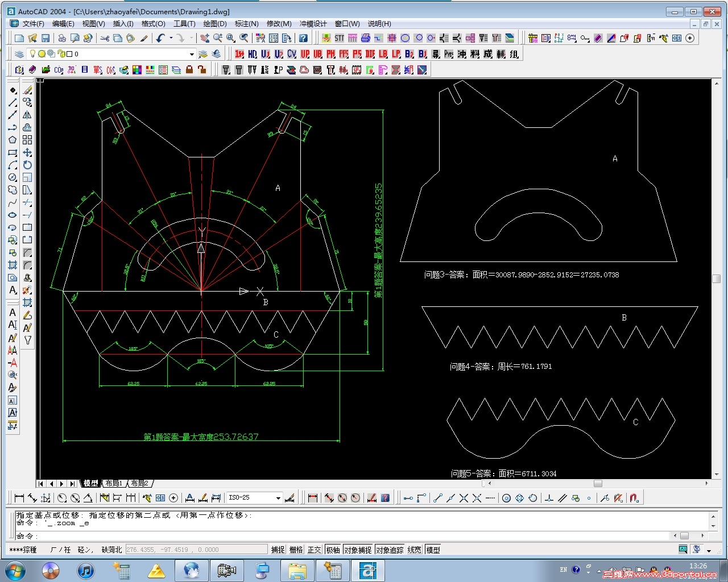Viewport: 728px width, 582px height.
Task: Select the Rectangle draw tool
Action: coord(13,152)
